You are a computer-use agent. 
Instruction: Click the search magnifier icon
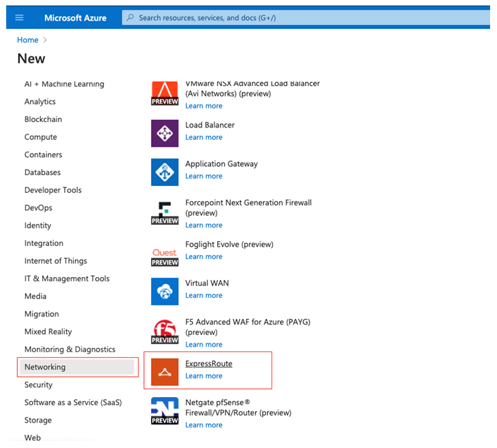pos(130,17)
